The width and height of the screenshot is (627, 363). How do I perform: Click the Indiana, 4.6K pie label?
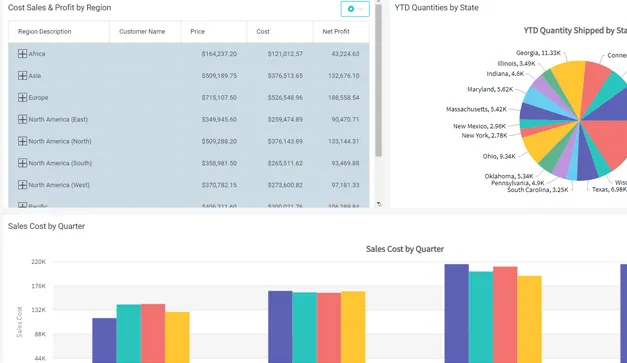(505, 74)
